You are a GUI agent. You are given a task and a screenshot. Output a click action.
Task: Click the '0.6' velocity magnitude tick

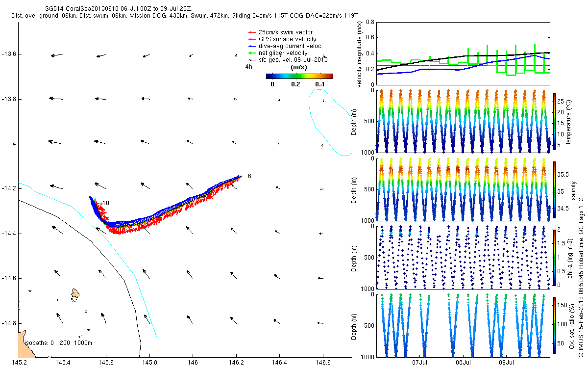click(x=370, y=38)
